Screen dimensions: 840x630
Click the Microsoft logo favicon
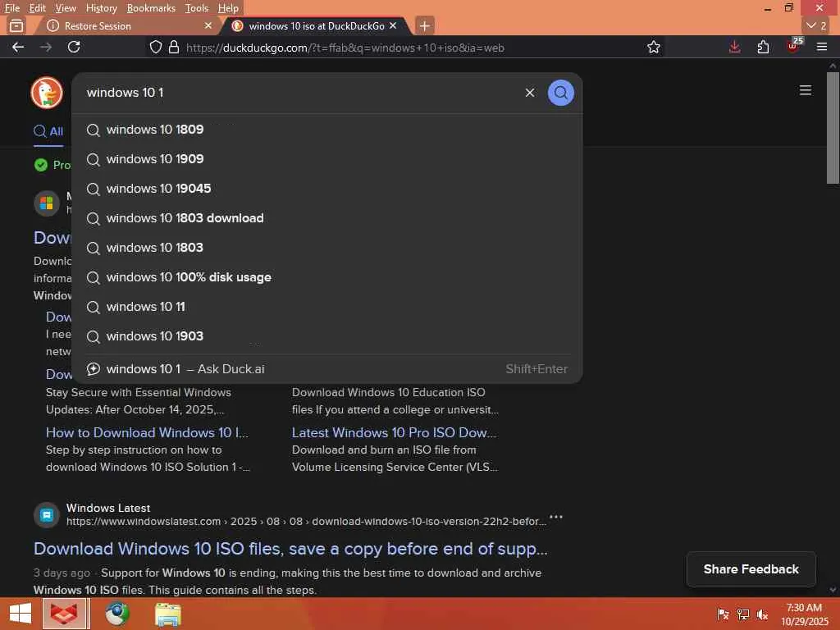(47, 203)
